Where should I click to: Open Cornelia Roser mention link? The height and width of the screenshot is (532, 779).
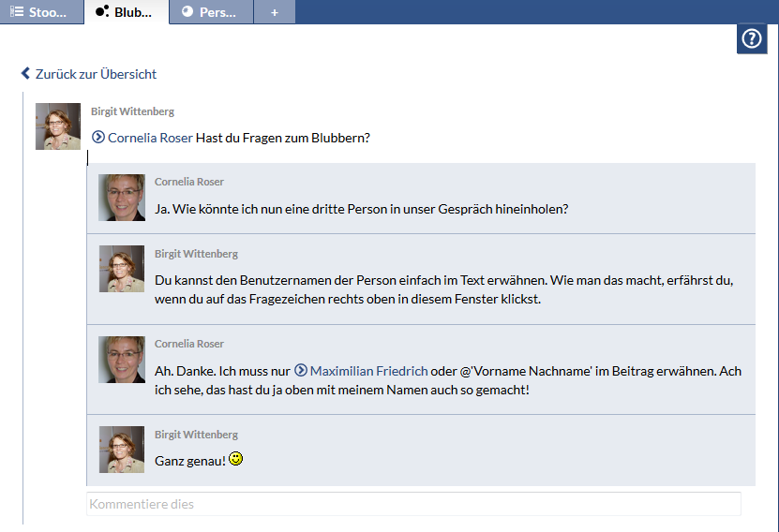150,138
